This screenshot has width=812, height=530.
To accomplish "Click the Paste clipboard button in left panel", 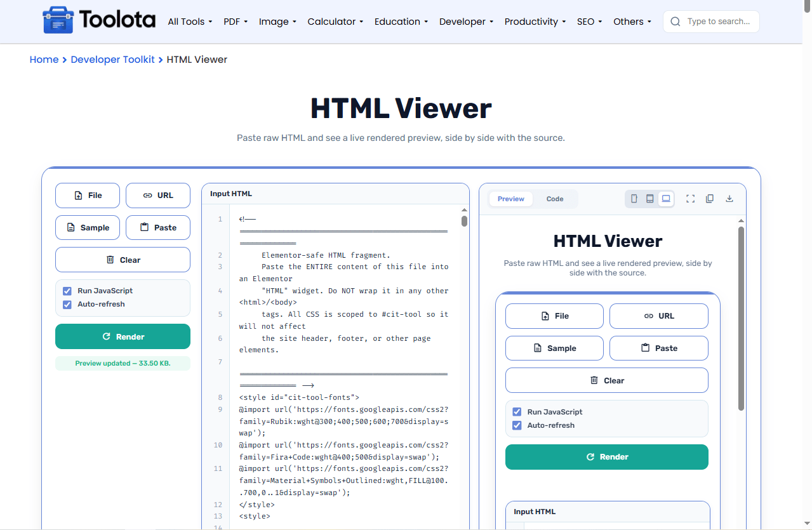I will point(158,228).
